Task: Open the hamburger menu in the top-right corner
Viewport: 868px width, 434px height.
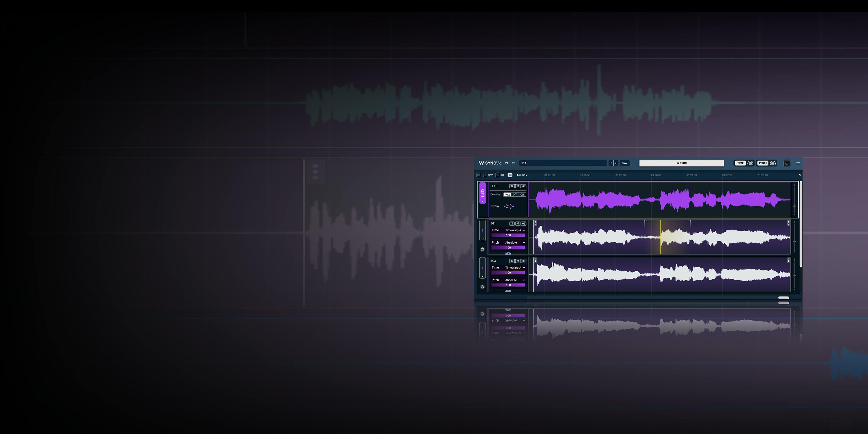Action: [x=798, y=163]
